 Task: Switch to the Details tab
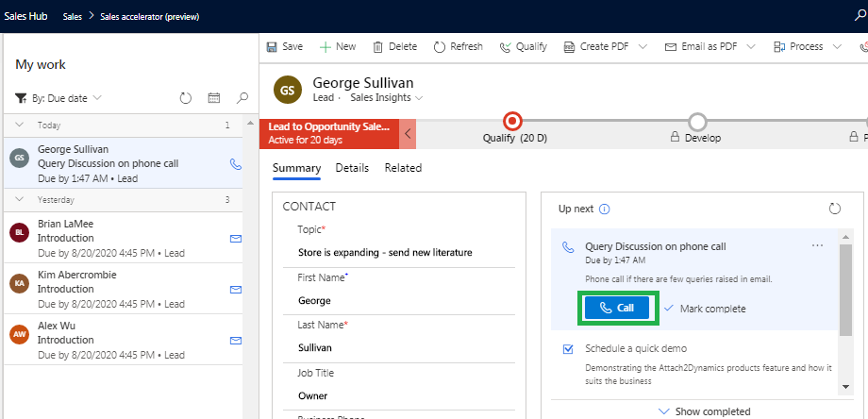coord(352,168)
